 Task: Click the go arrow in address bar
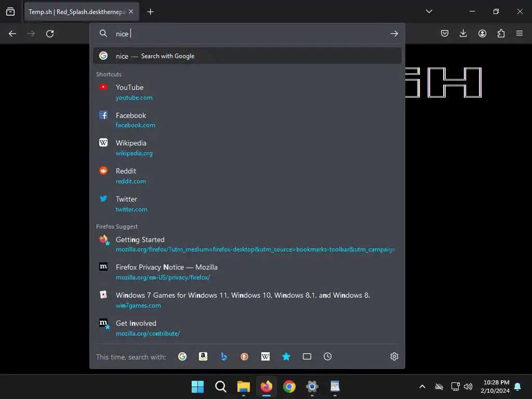click(394, 34)
